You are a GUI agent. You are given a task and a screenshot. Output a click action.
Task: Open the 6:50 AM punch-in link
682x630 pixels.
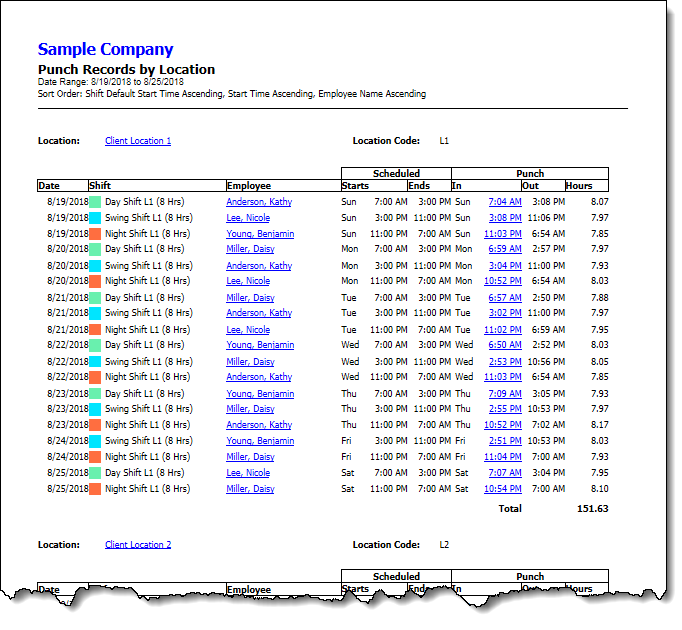coord(505,345)
